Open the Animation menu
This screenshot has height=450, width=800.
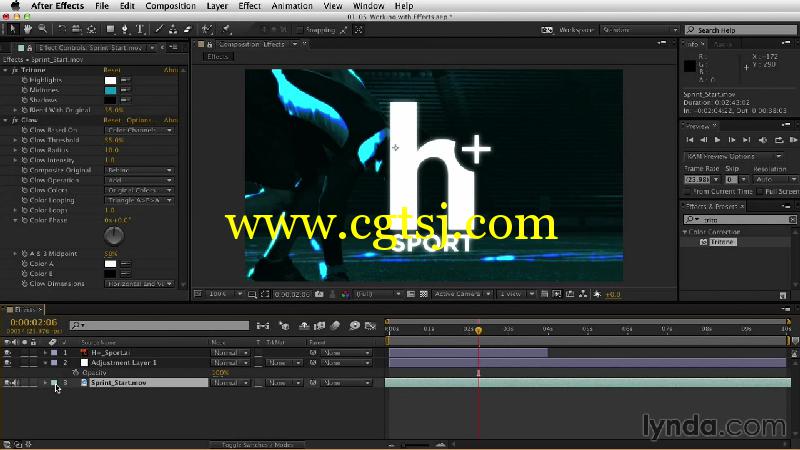click(x=292, y=6)
